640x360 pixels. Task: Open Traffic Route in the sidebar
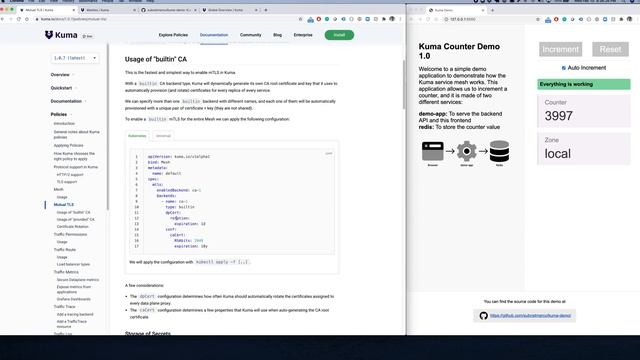(x=64, y=249)
